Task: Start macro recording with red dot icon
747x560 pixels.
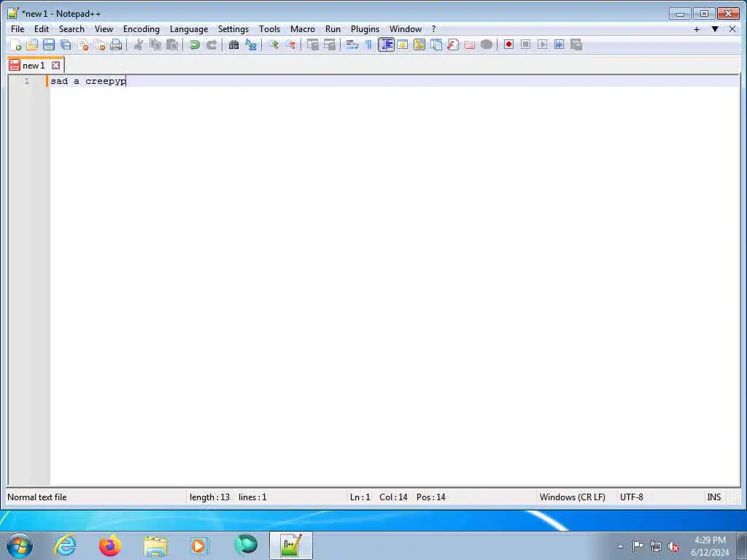Action: tap(508, 44)
